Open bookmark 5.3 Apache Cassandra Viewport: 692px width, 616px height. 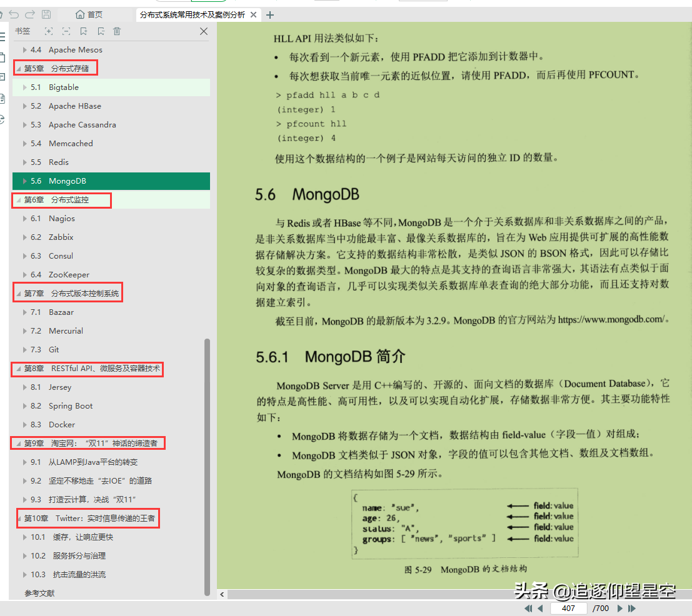pyautogui.click(x=73, y=125)
